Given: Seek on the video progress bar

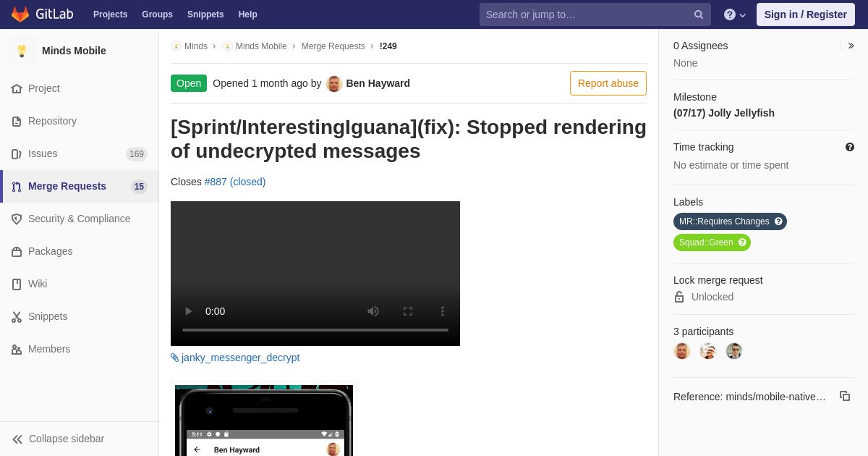Looking at the screenshot, I should pos(315,330).
